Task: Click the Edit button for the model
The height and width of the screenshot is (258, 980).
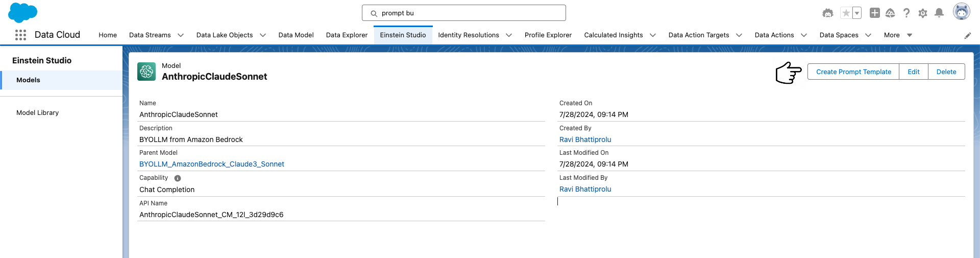Action: [x=914, y=72]
